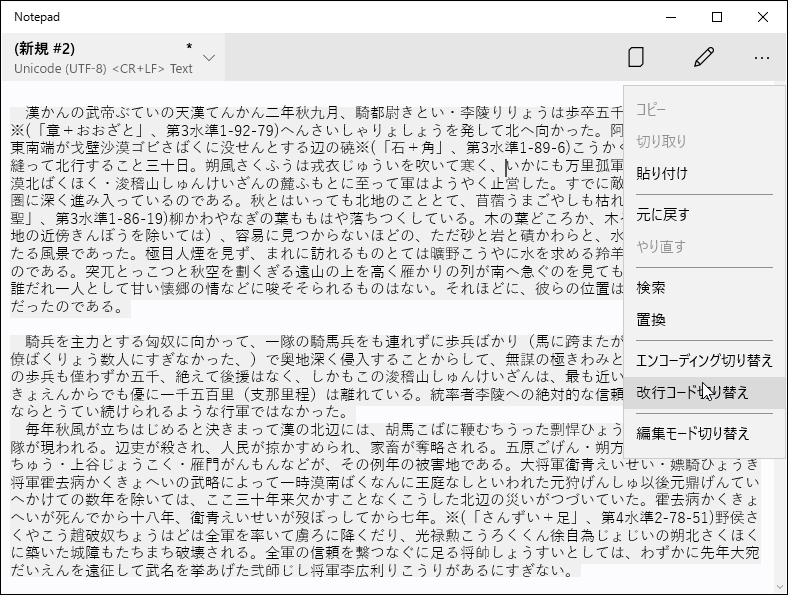Click the disabled やり直す menu entry
Screen dimensions: 788x595
(x=704, y=247)
